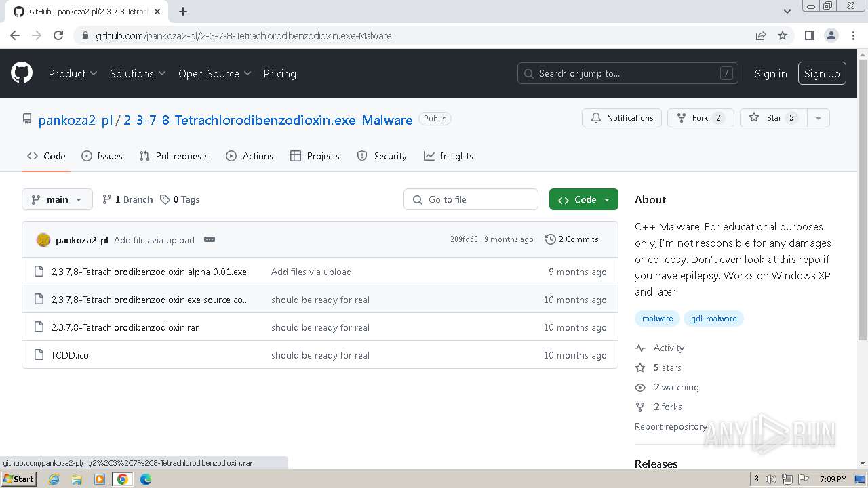
Task: Click the pankoza2-pl avatar in commit row
Action: (43, 240)
